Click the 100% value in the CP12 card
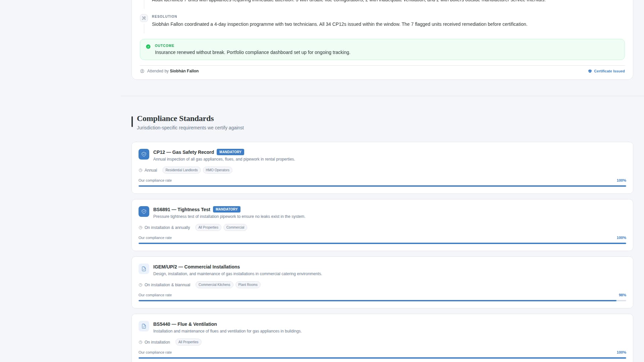644x362 pixels. [621, 180]
